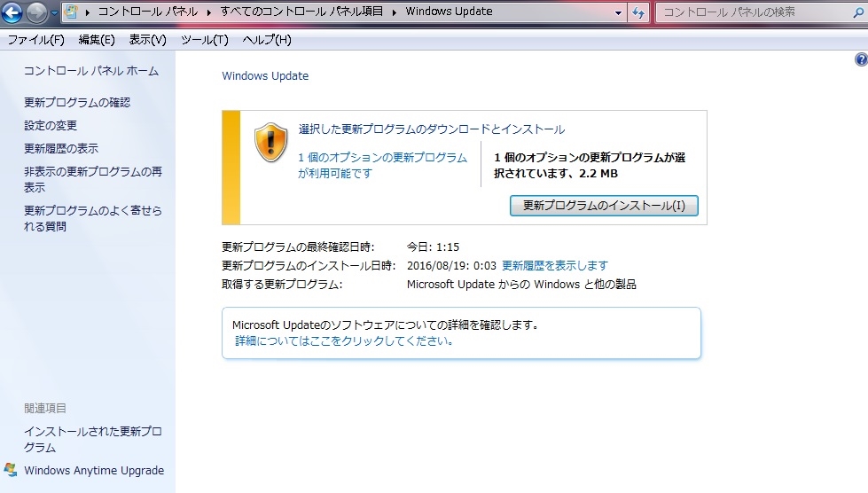Viewport: 868px width, 493px height.
Task: Click the Forward navigation arrow button
Action: tap(36, 12)
